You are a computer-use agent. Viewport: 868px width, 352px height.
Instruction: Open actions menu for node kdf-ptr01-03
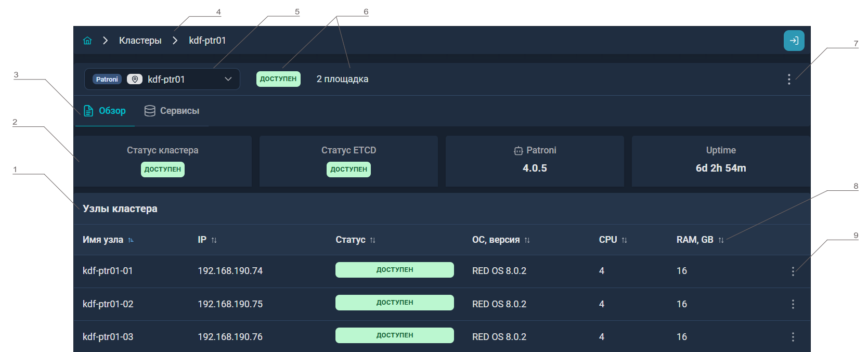tap(793, 337)
